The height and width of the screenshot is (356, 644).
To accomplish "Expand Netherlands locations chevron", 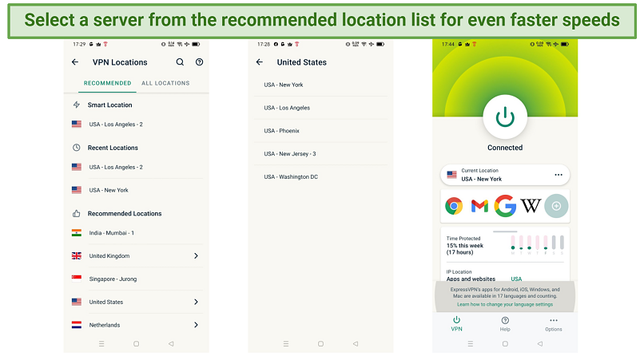I will click(x=196, y=325).
